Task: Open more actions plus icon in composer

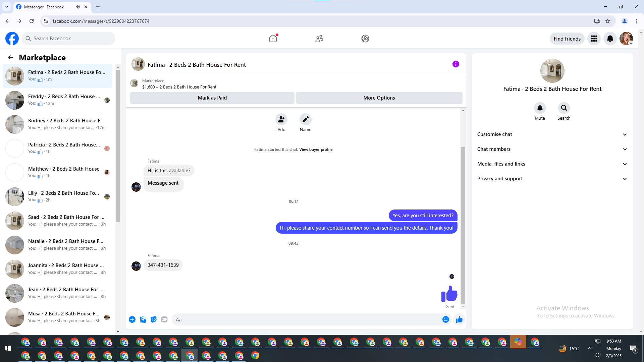Action: pos(132,319)
